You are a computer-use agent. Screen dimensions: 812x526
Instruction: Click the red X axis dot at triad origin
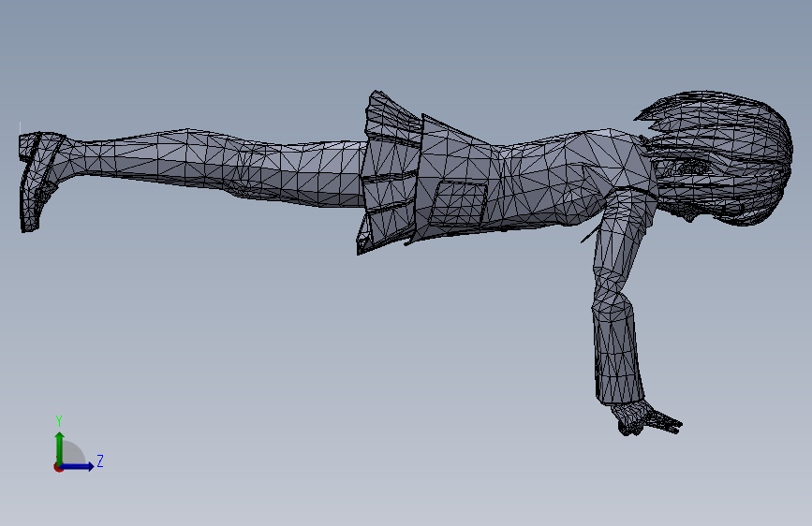pos(58,467)
